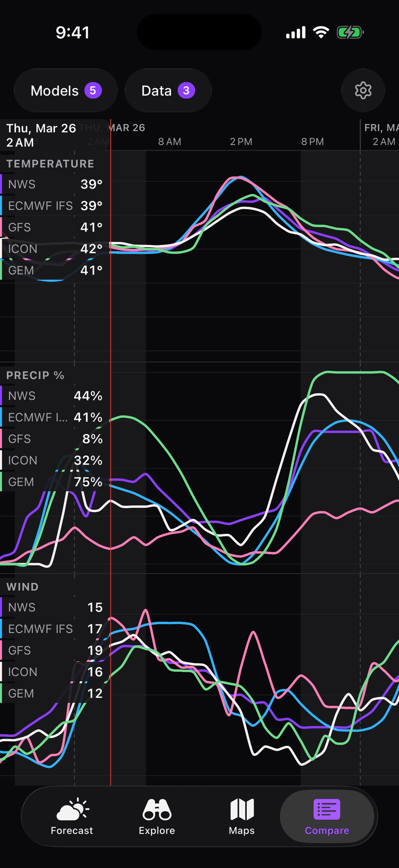Open the Models selector pill
This screenshot has height=868, width=399.
click(66, 91)
